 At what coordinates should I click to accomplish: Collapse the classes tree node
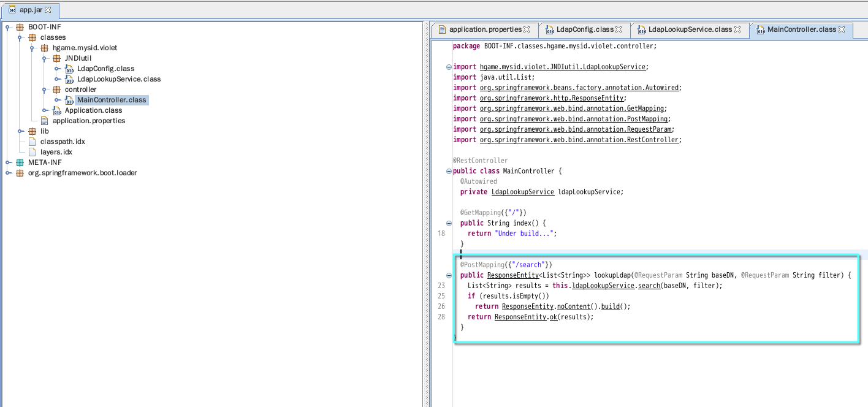[21, 37]
